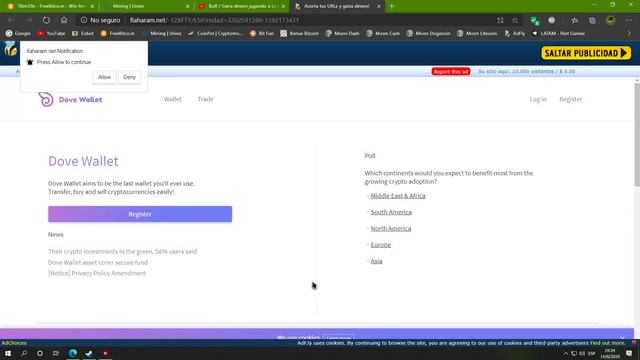Click the AdFly bee logo
The height and width of the screenshot is (360, 640).
[x=10, y=49]
